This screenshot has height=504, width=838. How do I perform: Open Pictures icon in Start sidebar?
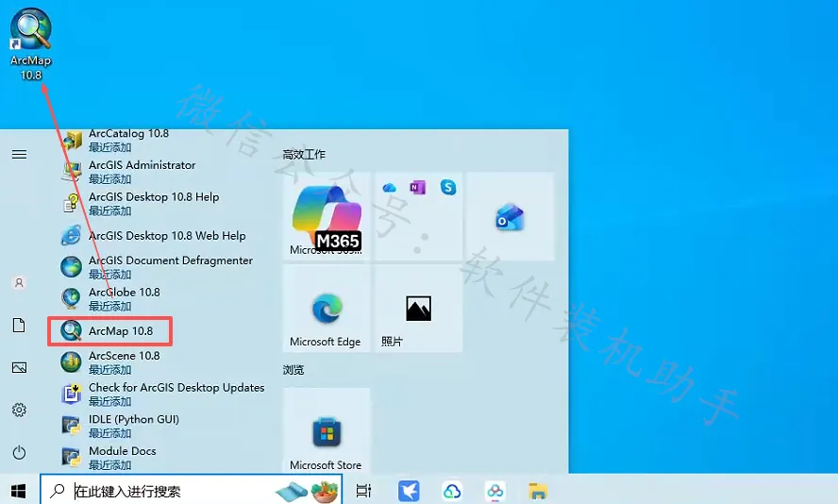19,368
